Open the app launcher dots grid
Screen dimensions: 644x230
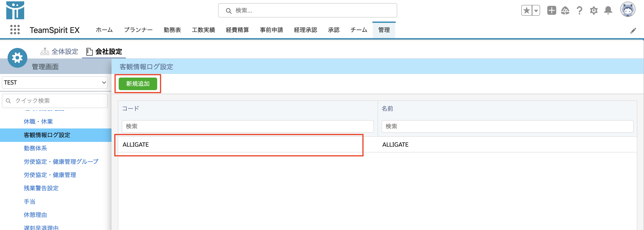pos(15,30)
